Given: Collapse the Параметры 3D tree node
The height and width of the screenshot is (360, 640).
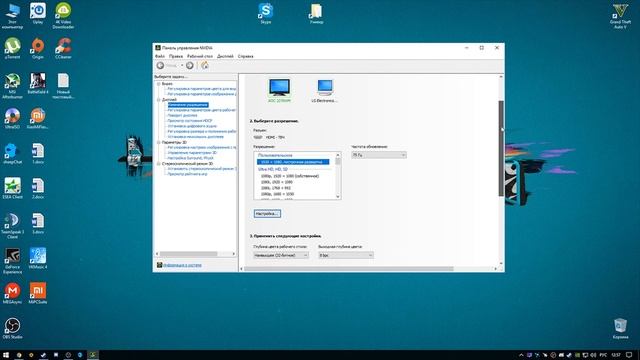Looking at the screenshot, I should 159,142.
